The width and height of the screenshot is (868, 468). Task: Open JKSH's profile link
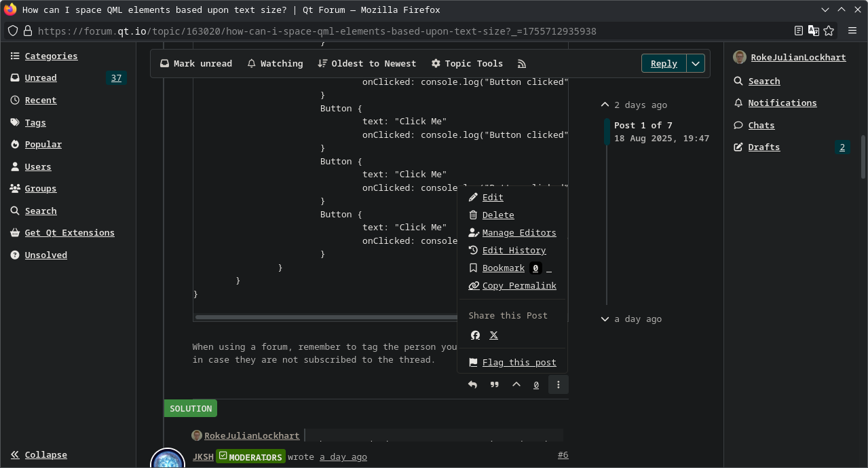(203, 456)
